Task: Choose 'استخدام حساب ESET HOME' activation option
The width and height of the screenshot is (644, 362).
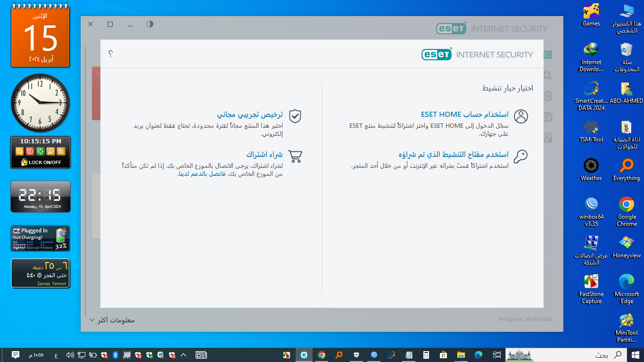Action: 464,115
